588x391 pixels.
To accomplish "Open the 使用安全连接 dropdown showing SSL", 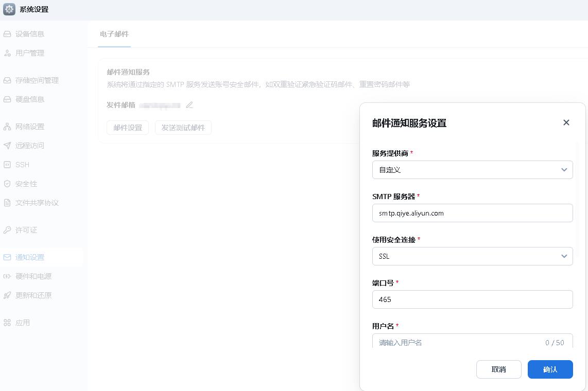I will pyautogui.click(x=473, y=256).
